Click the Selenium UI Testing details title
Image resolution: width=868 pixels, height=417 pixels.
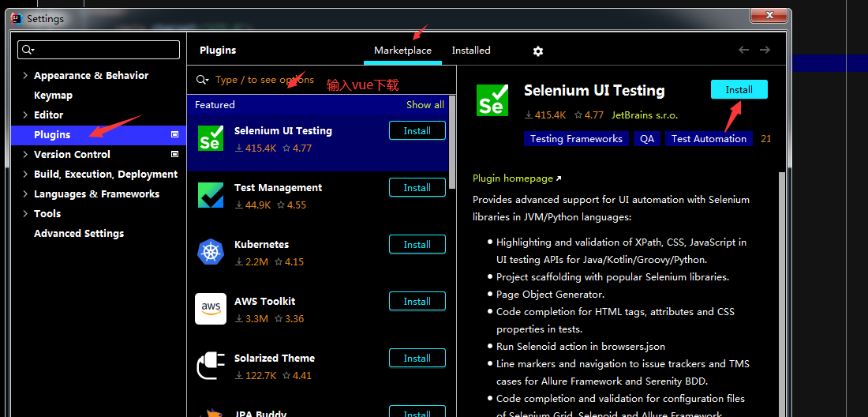(x=594, y=90)
